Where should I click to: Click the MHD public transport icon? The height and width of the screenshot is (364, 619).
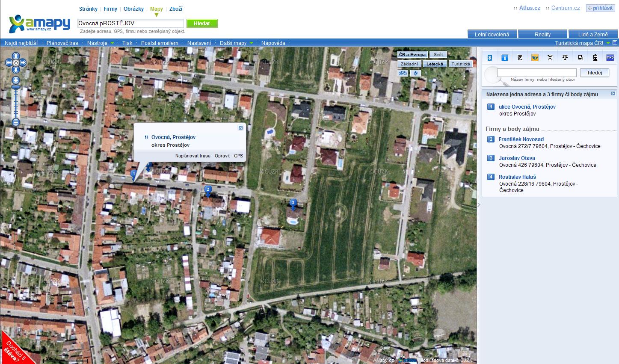coord(610,57)
